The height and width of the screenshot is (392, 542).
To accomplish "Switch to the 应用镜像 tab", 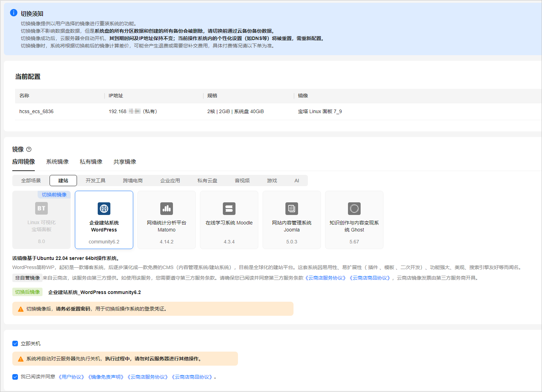I will coord(24,162).
